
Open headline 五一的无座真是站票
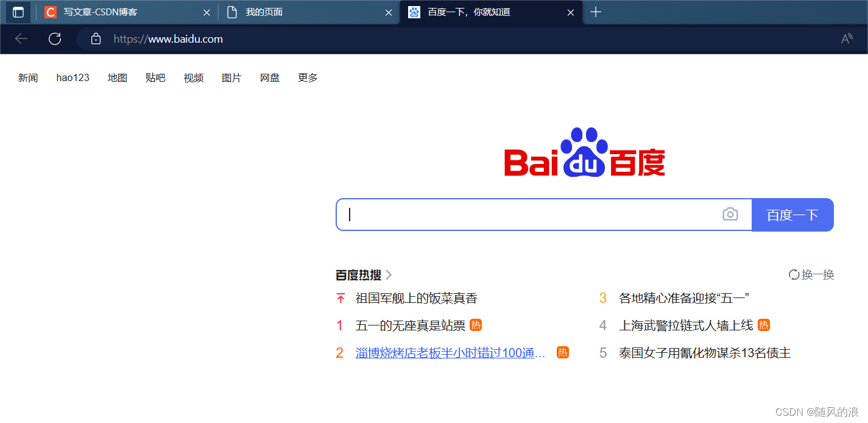[x=411, y=325]
